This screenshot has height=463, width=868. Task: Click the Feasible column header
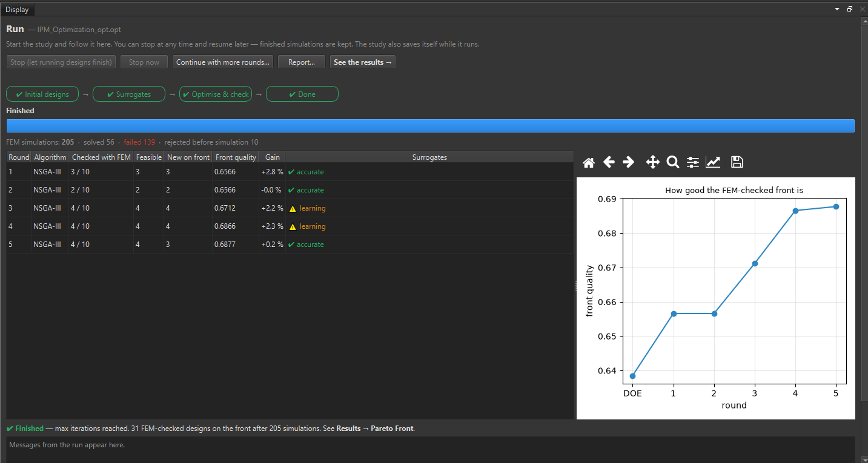click(x=148, y=157)
